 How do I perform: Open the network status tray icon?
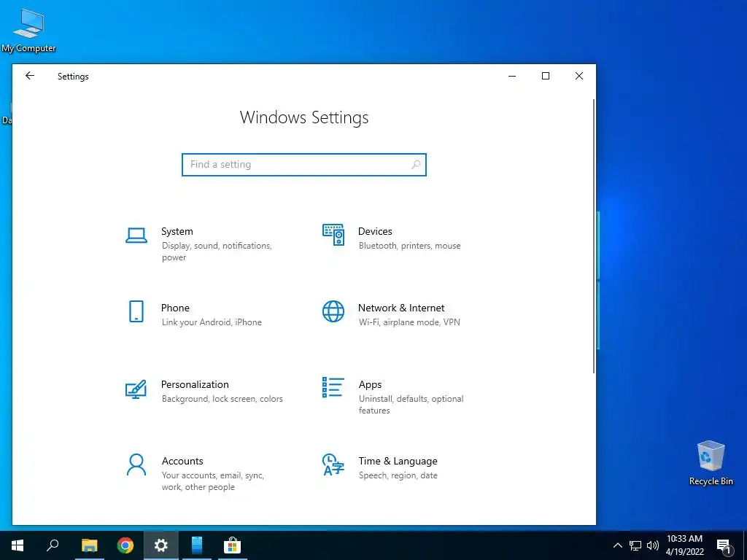pyautogui.click(x=635, y=545)
